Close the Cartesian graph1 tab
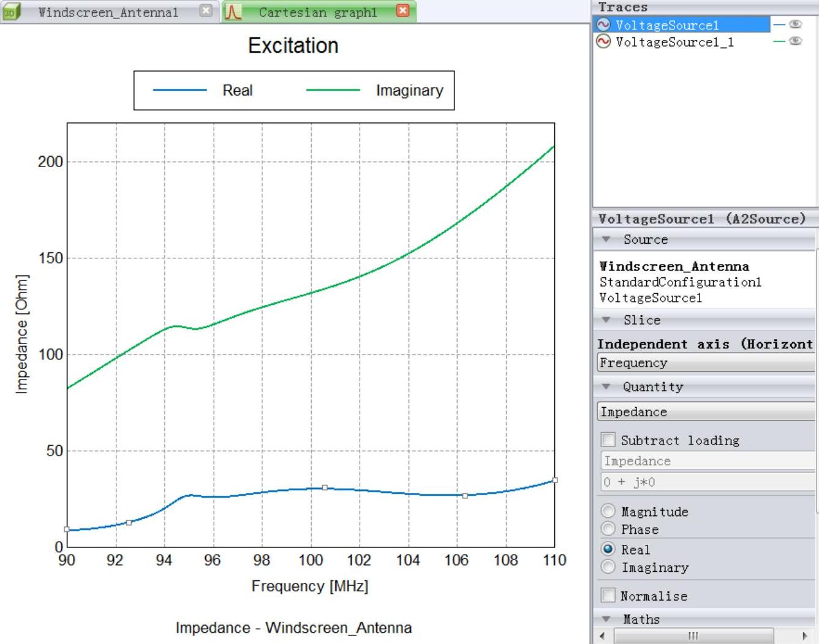The image size is (819, 644). [x=402, y=10]
